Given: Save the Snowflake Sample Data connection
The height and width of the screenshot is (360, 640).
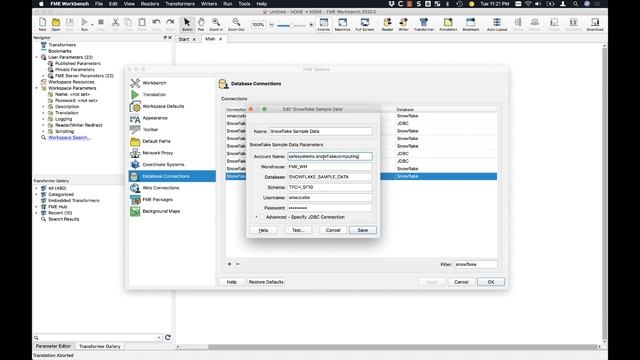Looking at the screenshot, I should click(362, 230).
